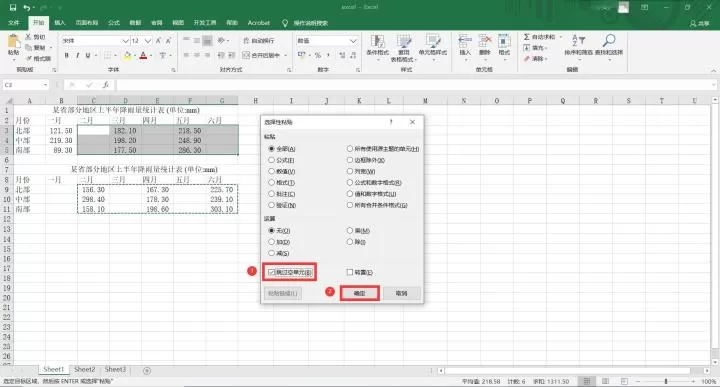The height and width of the screenshot is (387, 720).
Task: Click the Sort and Filter icon
Action: click(x=578, y=40)
